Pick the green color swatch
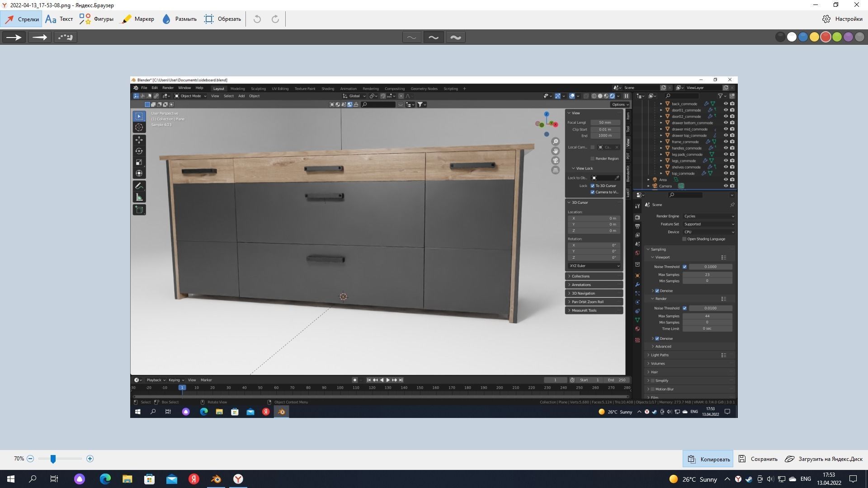The width and height of the screenshot is (868, 488). pos(837,37)
